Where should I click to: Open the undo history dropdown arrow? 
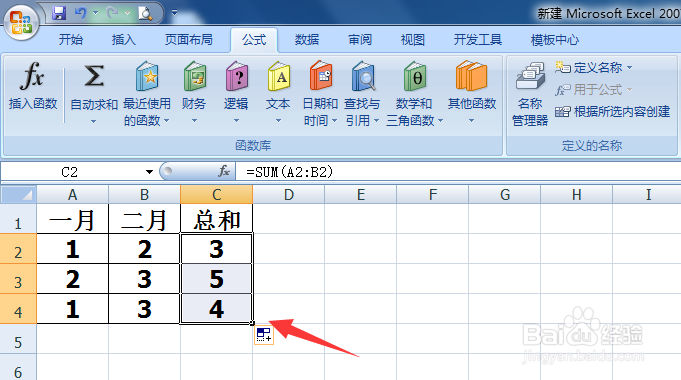(x=95, y=13)
